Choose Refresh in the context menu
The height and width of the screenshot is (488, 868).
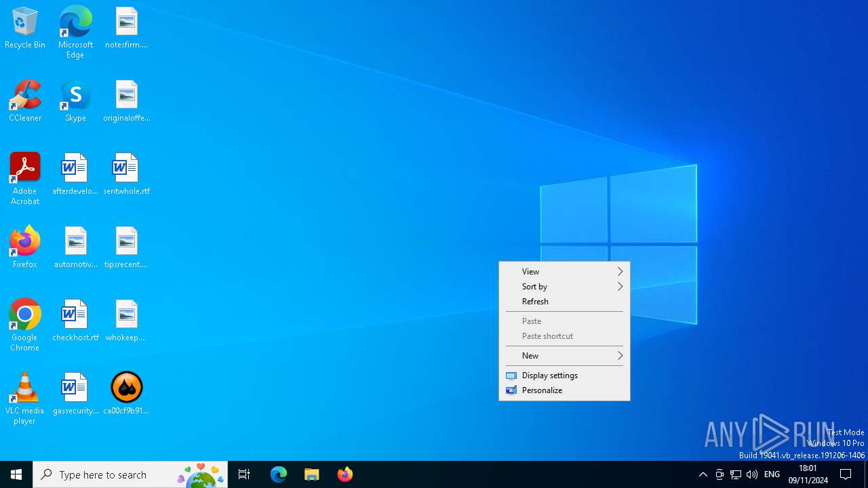(x=564, y=302)
